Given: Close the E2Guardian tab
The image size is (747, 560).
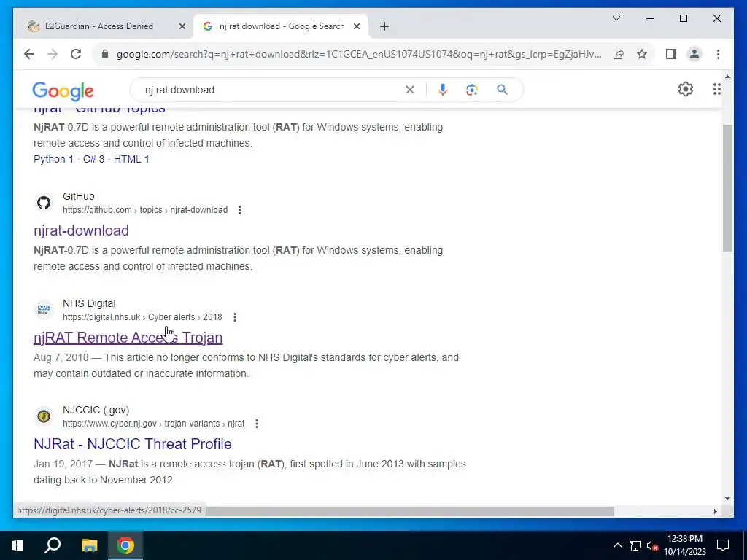Looking at the screenshot, I should (182, 27).
